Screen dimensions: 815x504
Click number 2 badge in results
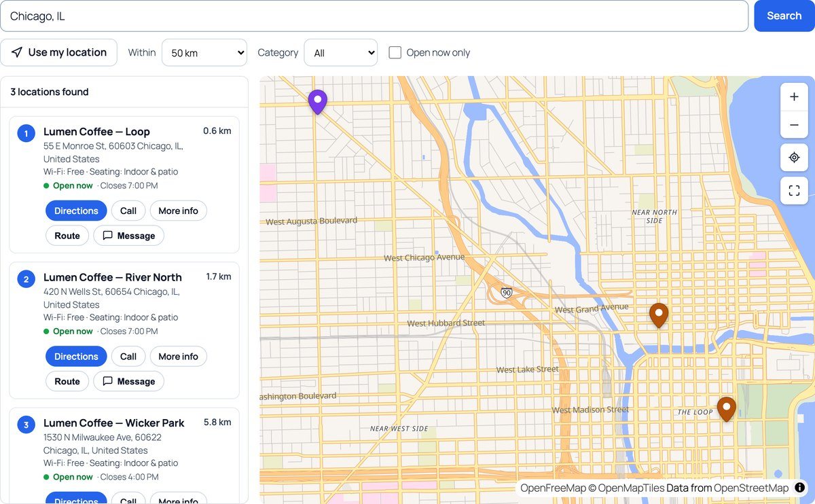[26, 278]
